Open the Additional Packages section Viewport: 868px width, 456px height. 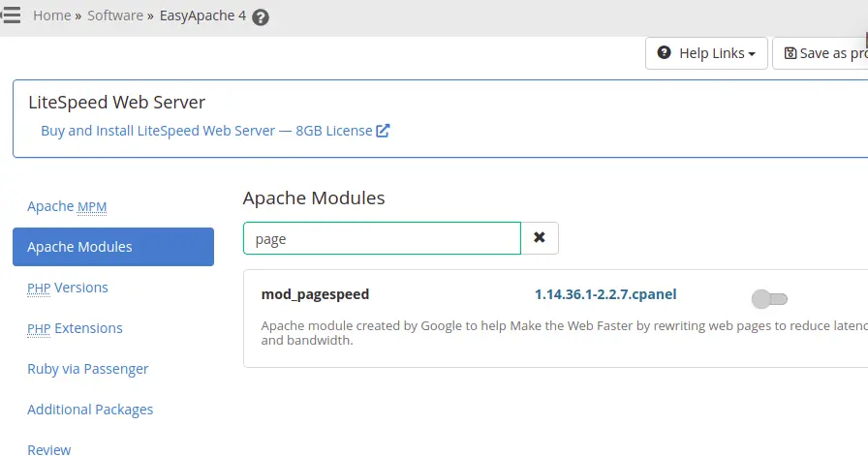coord(90,410)
